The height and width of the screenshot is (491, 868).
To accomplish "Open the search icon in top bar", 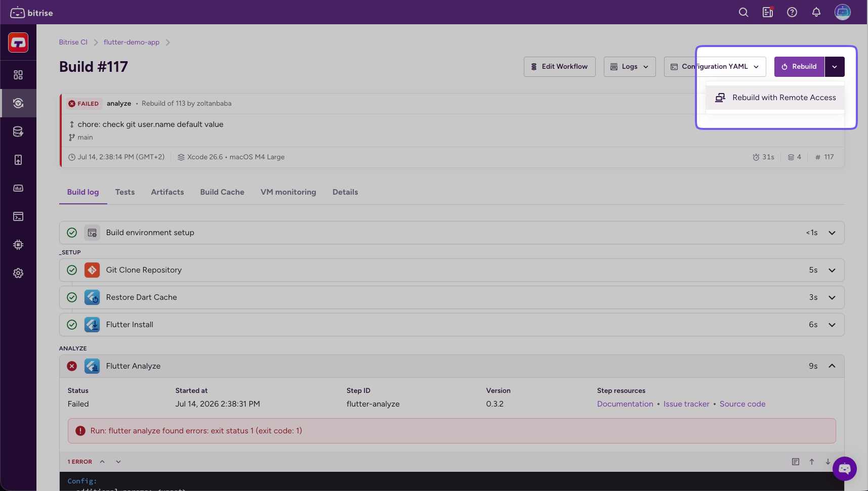I will pos(743,12).
